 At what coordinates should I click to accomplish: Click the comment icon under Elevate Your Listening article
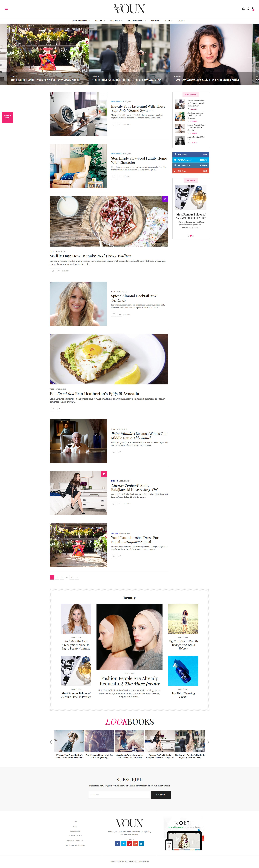point(114,125)
